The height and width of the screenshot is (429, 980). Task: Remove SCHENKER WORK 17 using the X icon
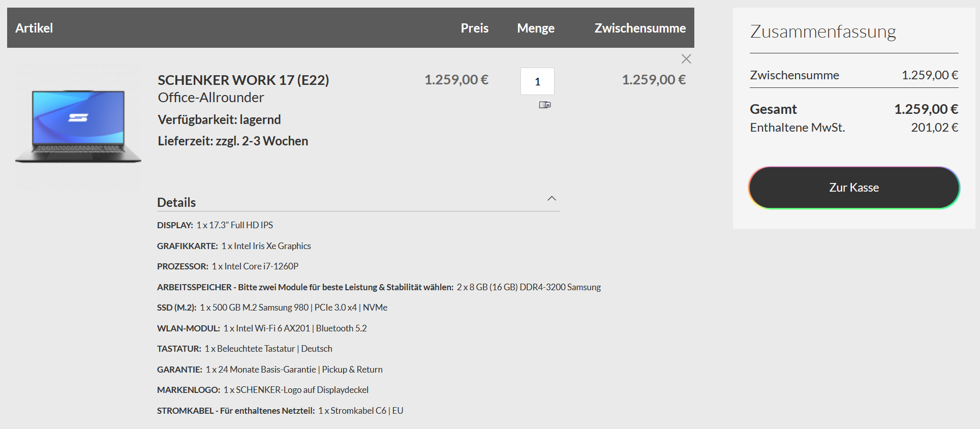coord(686,58)
